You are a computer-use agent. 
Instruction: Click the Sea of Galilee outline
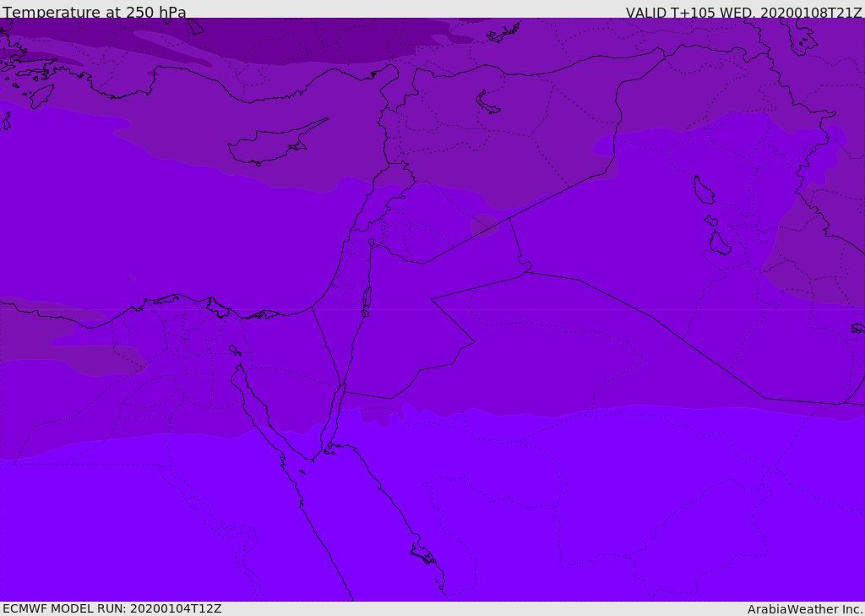372,243
